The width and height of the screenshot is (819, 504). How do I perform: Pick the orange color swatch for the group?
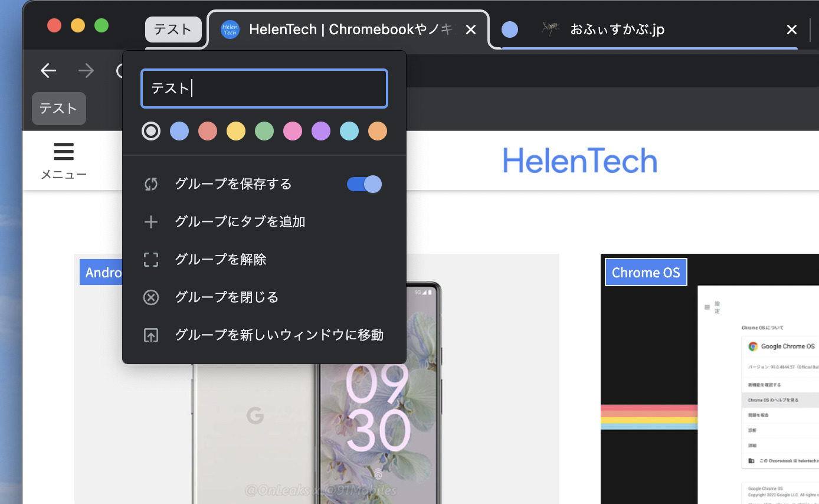click(378, 131)
